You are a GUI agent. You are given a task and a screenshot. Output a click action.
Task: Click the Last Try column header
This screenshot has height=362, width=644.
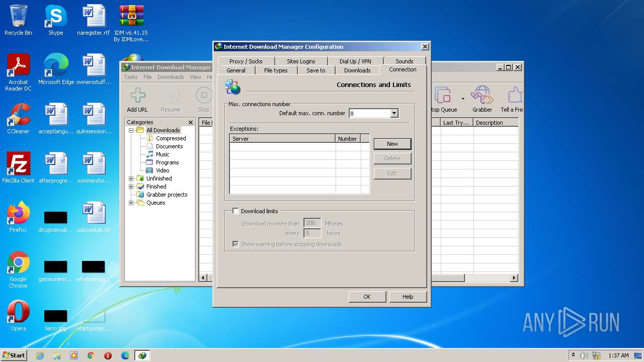(x=456, y=123)
